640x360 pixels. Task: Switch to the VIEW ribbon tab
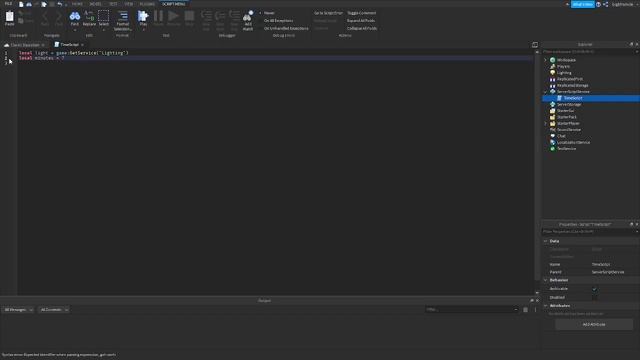point(129,4)
